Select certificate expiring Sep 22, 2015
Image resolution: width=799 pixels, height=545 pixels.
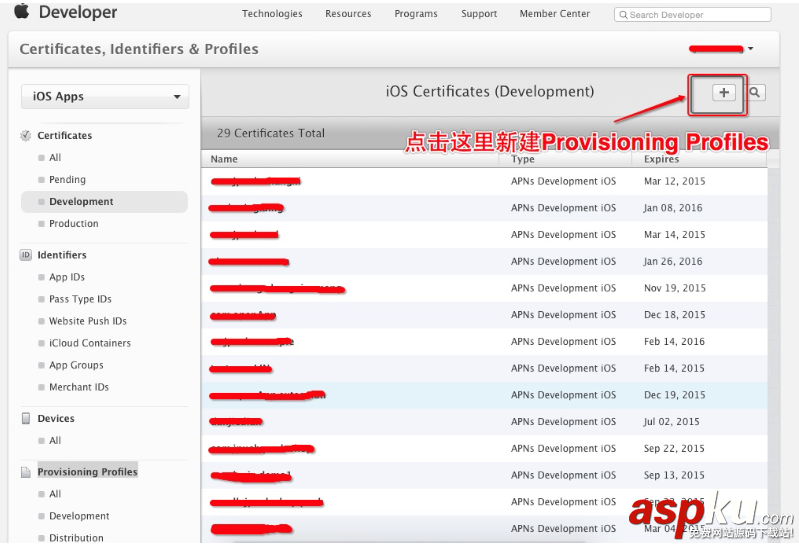(x=484, y=449)
